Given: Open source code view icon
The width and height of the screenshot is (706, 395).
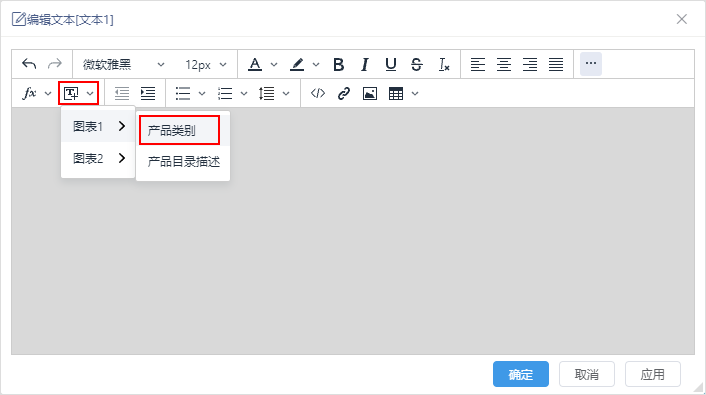Looking at the screenshot, I should click(318, 94).
